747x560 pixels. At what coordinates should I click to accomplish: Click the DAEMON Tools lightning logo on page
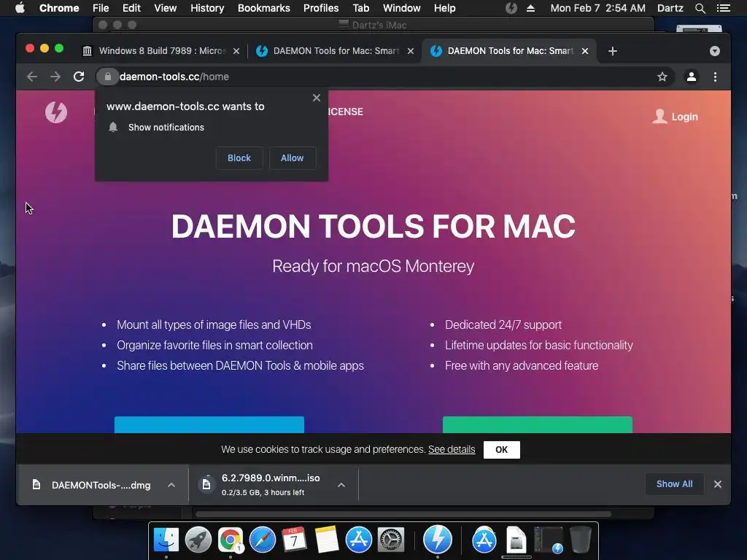point(56,112)
